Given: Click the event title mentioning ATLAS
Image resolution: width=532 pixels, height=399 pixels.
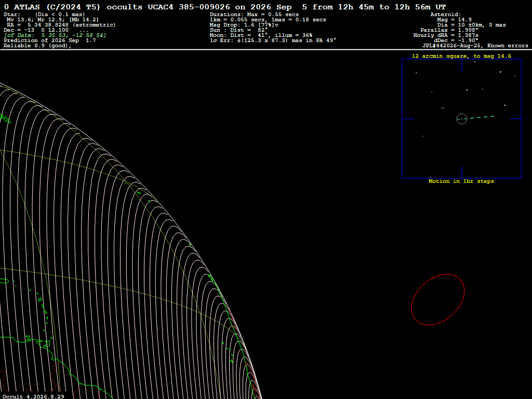Looking at the screenshot, I should (224, 7).
